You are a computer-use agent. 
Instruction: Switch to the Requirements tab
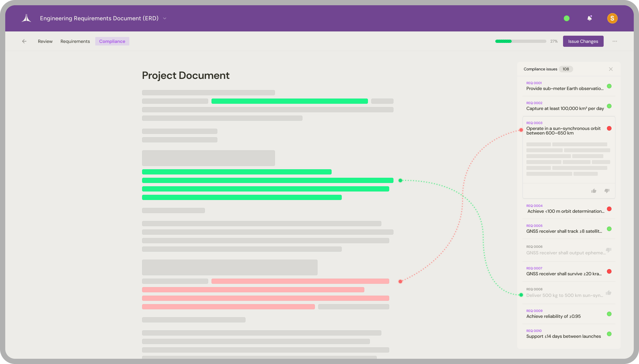[75, 41]
